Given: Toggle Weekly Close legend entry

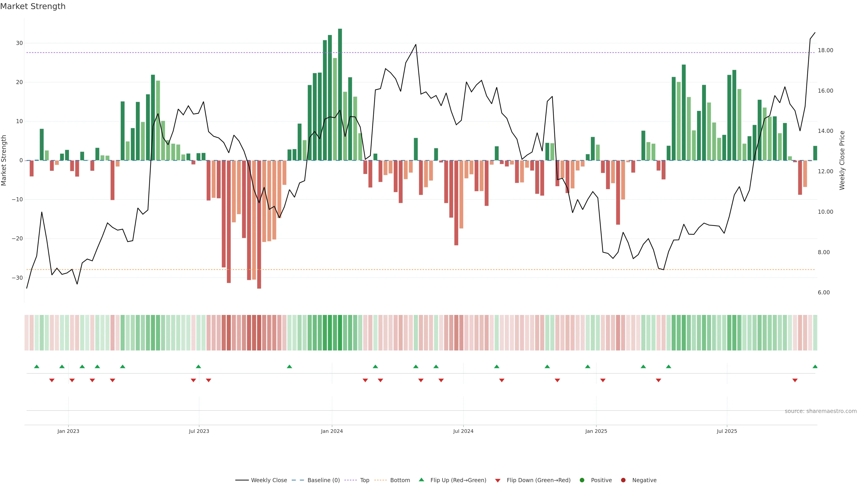Looking at the screenshot, I should 269,480.
